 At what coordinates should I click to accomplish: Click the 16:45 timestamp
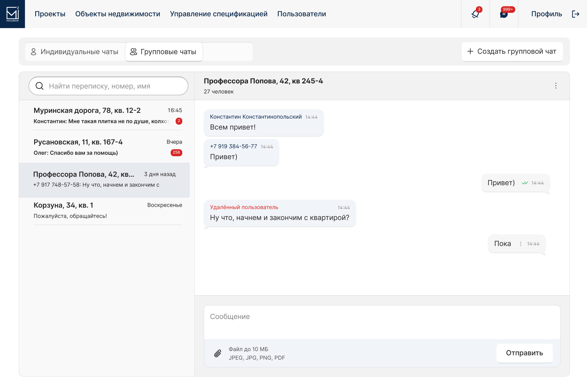click(x=175, y=110)
